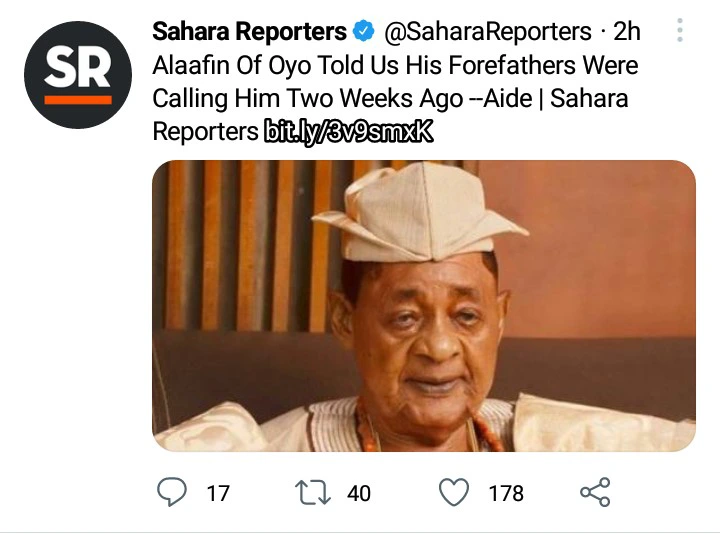The height and width of the screenshot is (535, 720).
Task: Click the reply count 17
Action: pyautogui.click(x=217, y=493)
